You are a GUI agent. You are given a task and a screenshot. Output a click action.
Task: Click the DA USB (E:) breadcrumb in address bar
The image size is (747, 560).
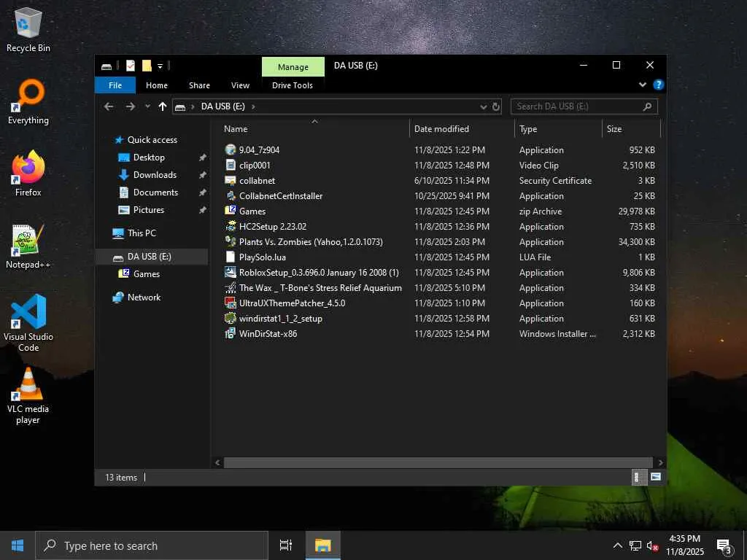point(223,106)
